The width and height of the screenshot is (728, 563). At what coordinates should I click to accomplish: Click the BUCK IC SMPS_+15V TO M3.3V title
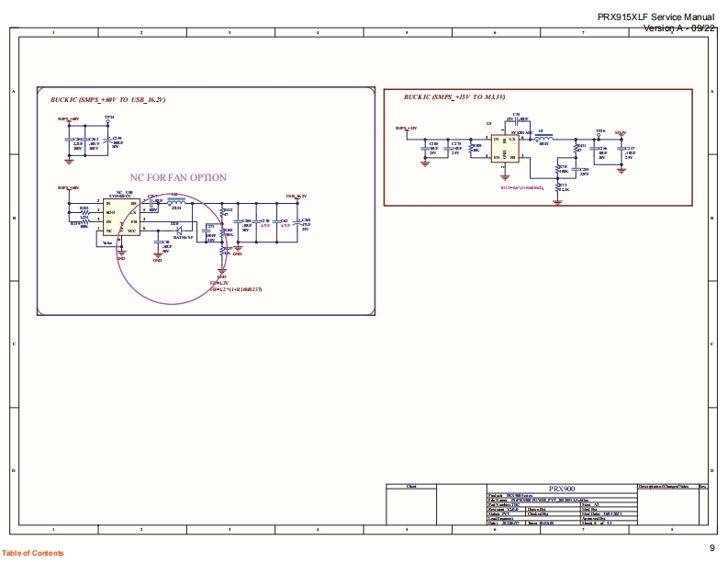(454, 96)
